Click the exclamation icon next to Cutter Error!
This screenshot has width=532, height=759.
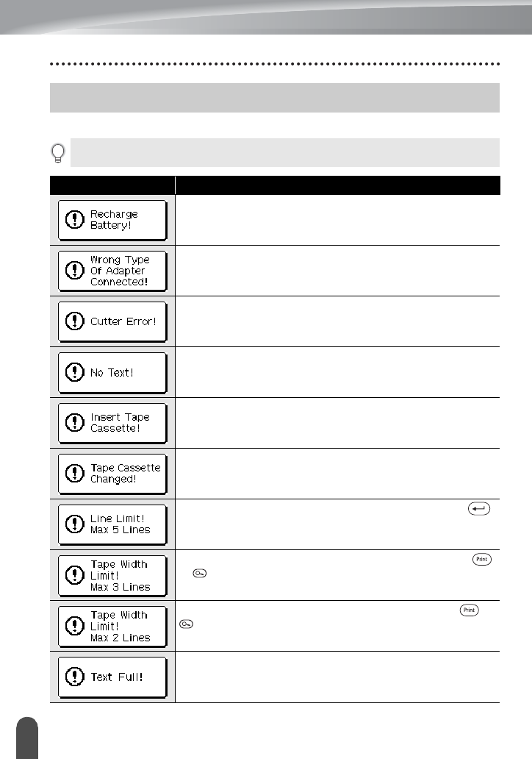point(74,321)
